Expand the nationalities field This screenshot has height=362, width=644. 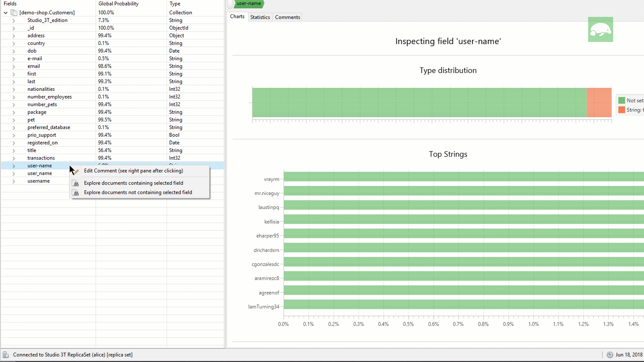[14, 89]
